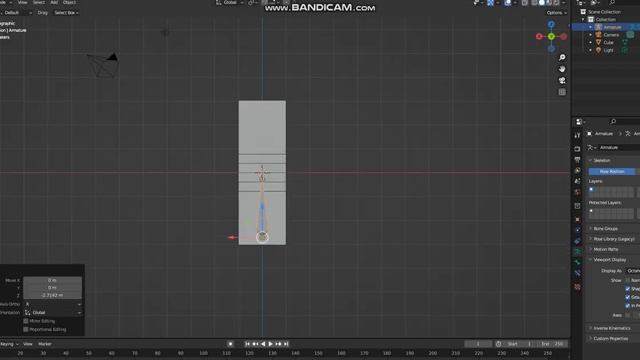
Task: Open the timeline View menu
Action: (x=28, y=344)
